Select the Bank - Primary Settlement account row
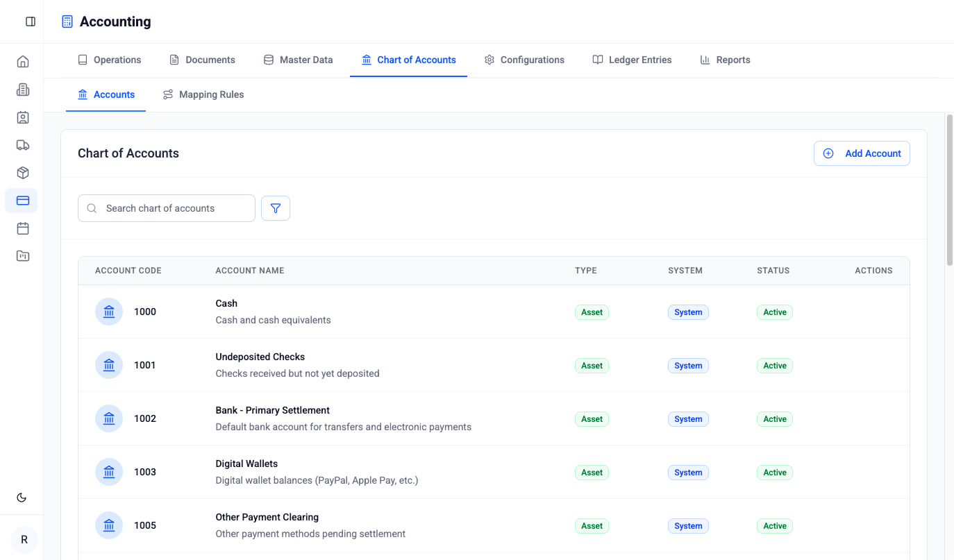 273,410
